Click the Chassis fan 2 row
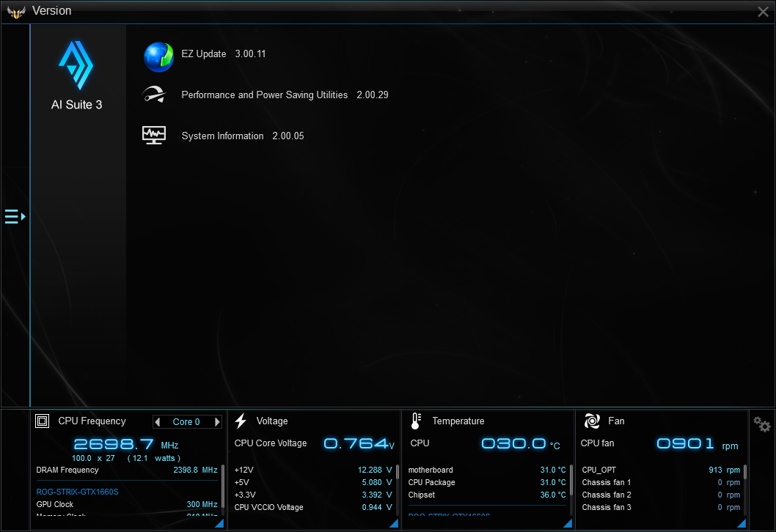Viewport: 776px width, 532px height. point(661,495)
